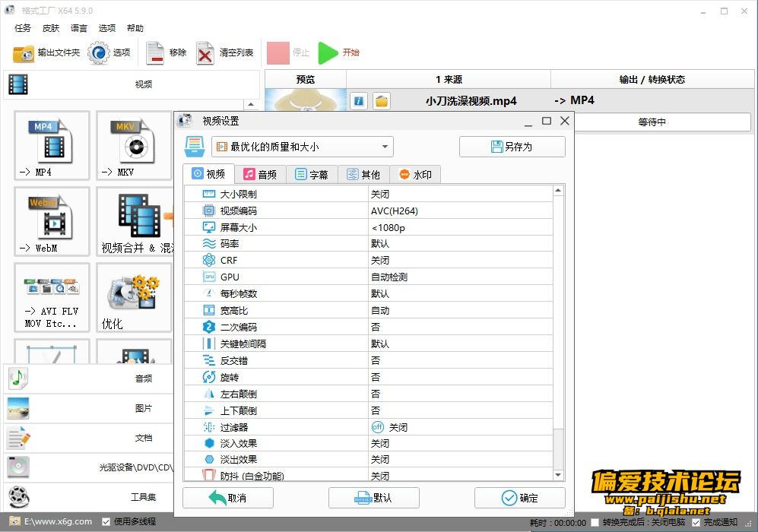This screenshot has width=758, height=532.
Task: Click the 左右颠倒 horizontal flip icon
Action: [x=209, y=394]
